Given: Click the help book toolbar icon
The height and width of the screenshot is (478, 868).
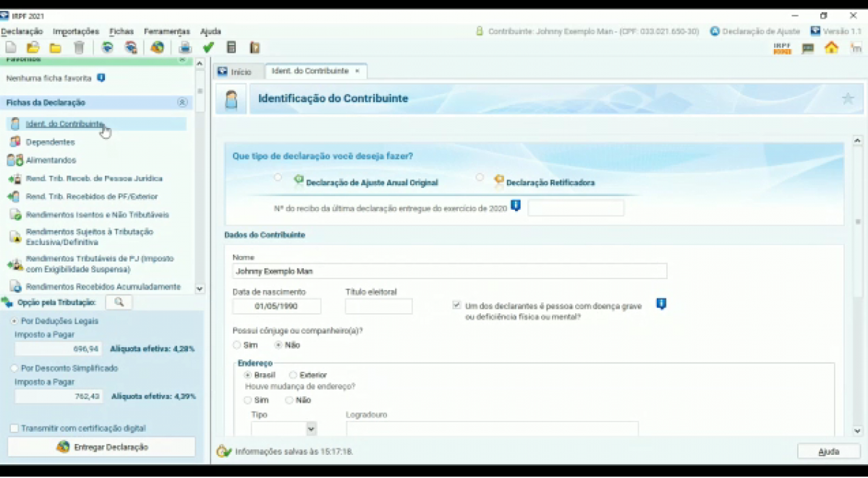Looking at the screenshot, I should coord(255,48).
